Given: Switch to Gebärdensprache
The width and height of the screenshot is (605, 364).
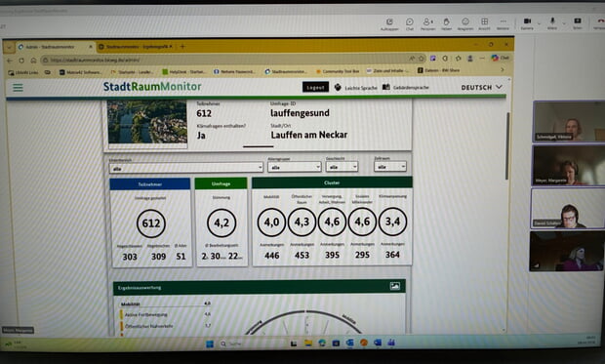Looking at the screenshot, I should click(x=406, y=87).
